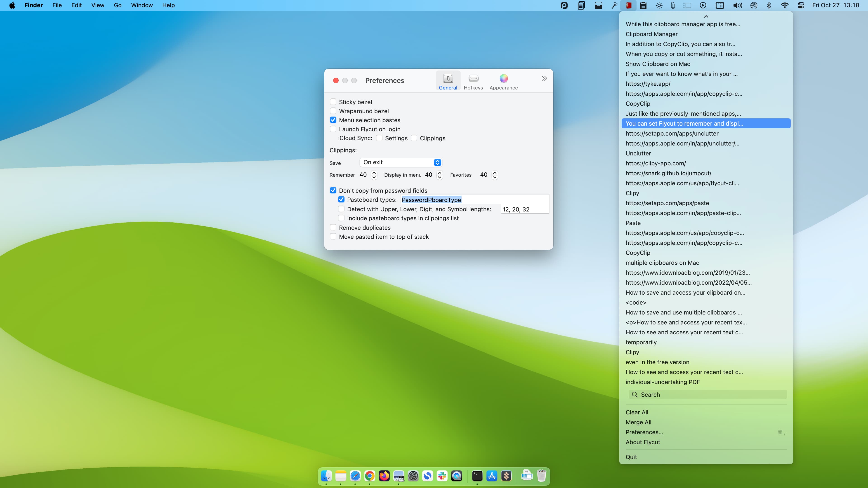Open the Save 'On exit' dropdown
Screen dimensions: 868x488
(x=400, y=162)
